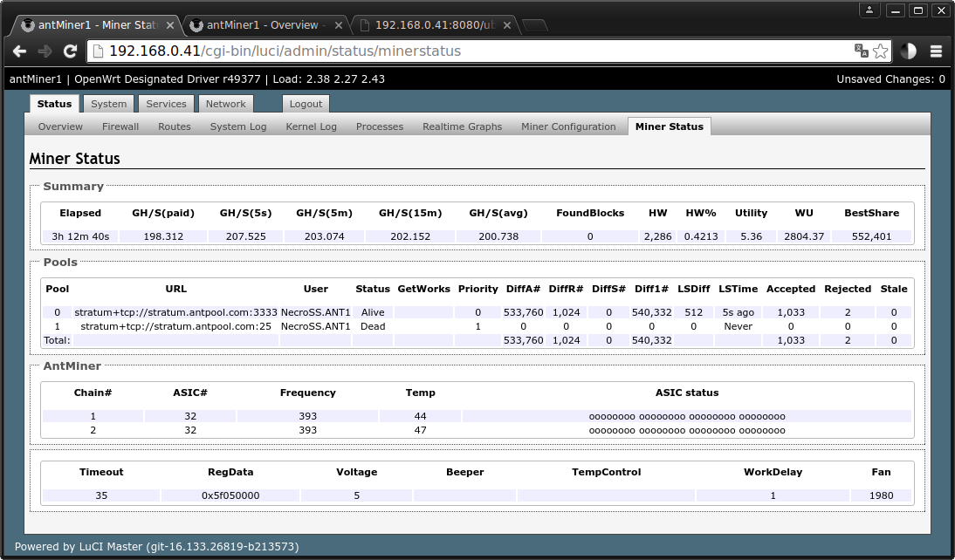Click the LuCI Master footer link
The height and width of the screenshot is (560, 955).
[x=156, y=547]
